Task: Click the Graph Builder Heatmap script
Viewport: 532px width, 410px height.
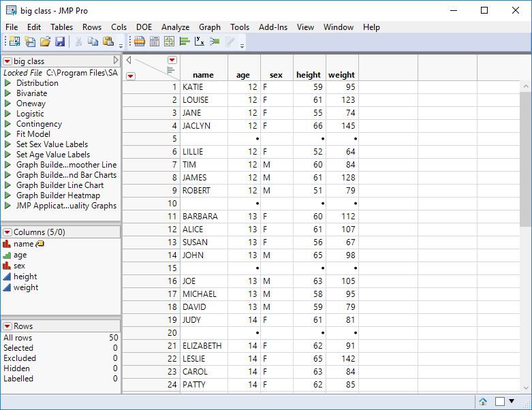Action: pos(58,195)
